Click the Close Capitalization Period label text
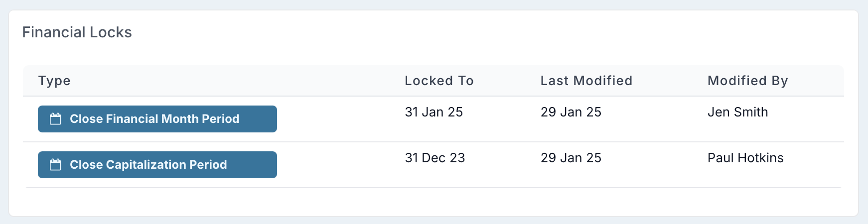Viewport: 868px width, 224px height. 148,165
